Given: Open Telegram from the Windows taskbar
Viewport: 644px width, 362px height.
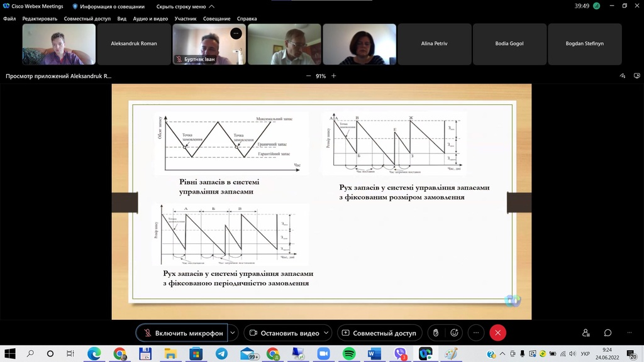Looking at the screenshot, I should [221, 354].
